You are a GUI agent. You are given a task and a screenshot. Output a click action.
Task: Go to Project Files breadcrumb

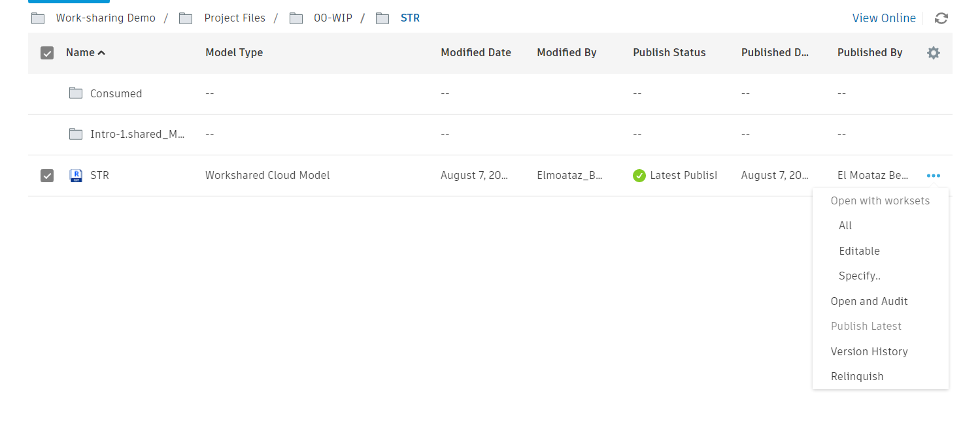tap(235, 18)
